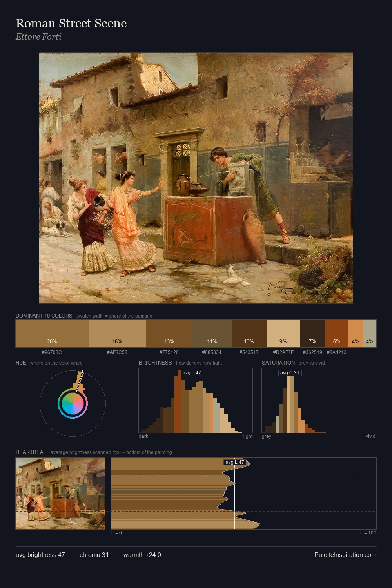Click the 'light' brightness axis label

(x=248, y=436)
